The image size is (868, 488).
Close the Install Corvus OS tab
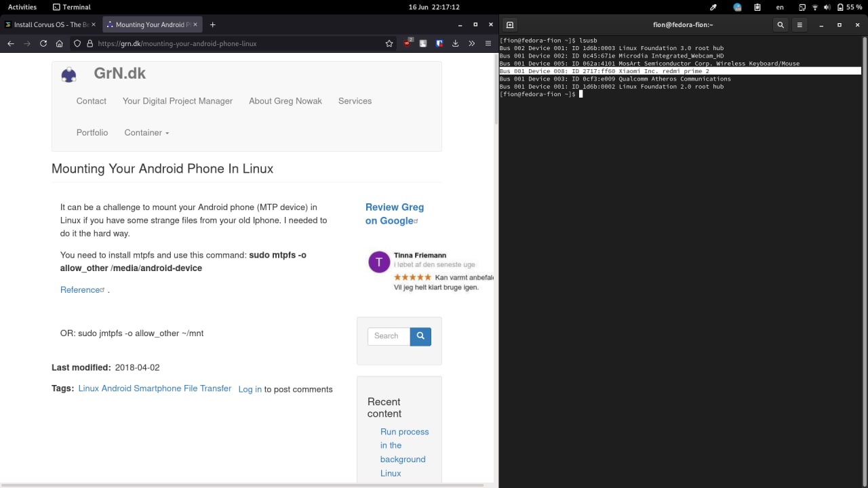tap(95, 24)
